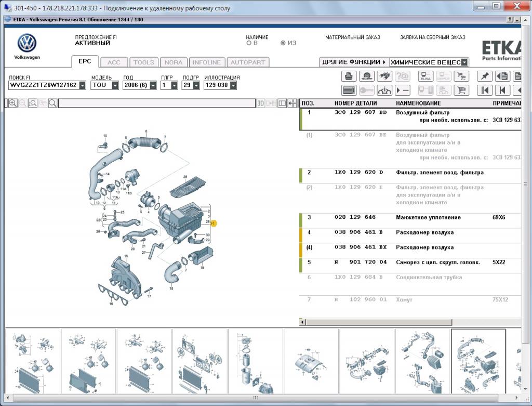
Task: Switch to the ACC tab
Action: point(114,62)
